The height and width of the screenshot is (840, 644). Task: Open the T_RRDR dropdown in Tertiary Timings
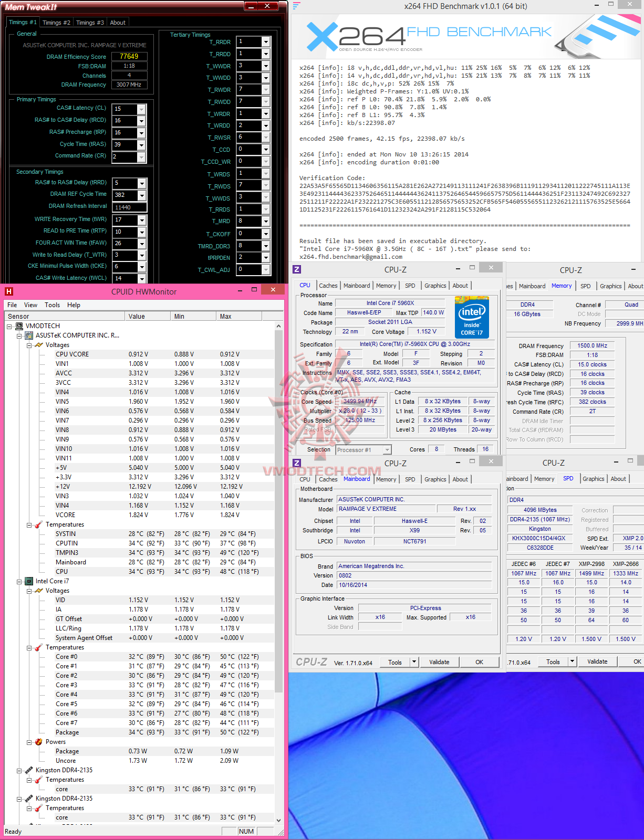[x=266, y=41]
